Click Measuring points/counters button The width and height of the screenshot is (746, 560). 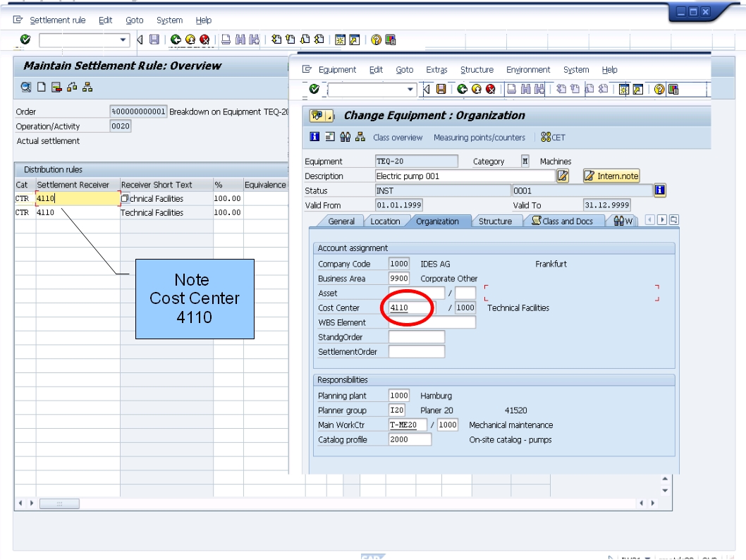(479, 138)
